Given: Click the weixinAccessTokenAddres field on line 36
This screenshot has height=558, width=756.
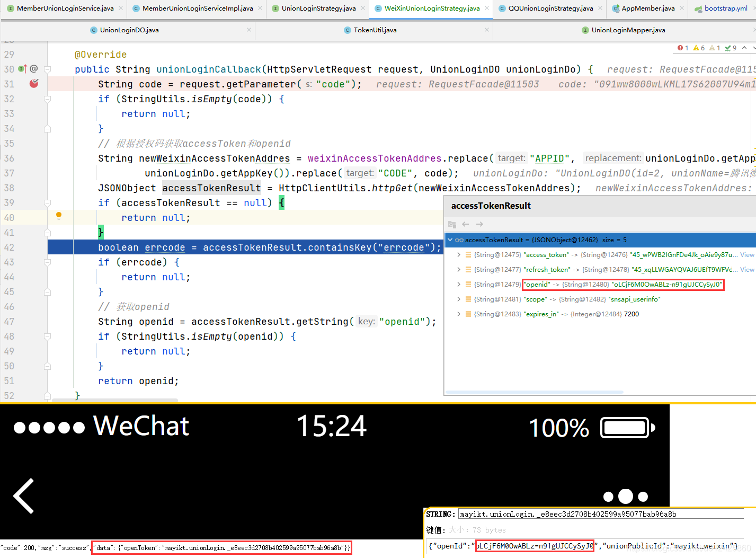Looking at the screenshot, I should (x=375, y=158).
